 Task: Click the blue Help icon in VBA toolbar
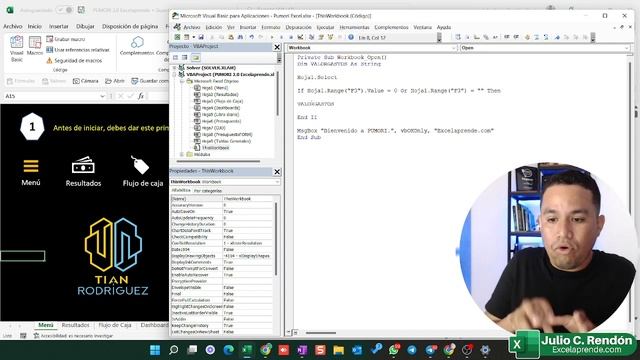[351, 37]
